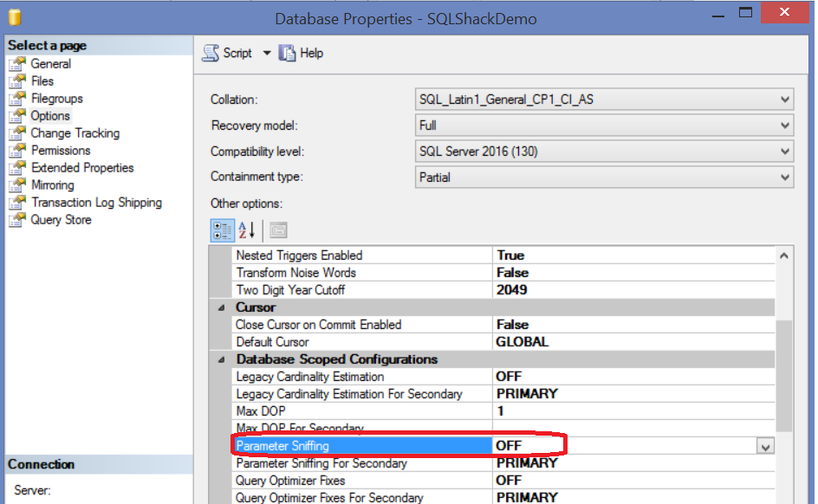Click the Script button label
The image size is (818, 504).
pyautogui.click(x=237, y=53)
